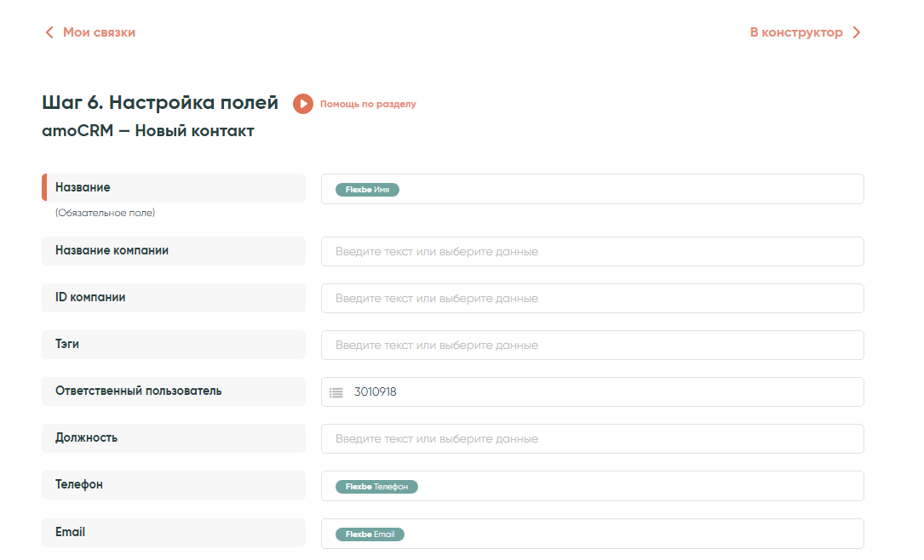This screenshot has height=560, width=924.
Task: Click the 3010918 value in responsible user field
Action: 376,392
